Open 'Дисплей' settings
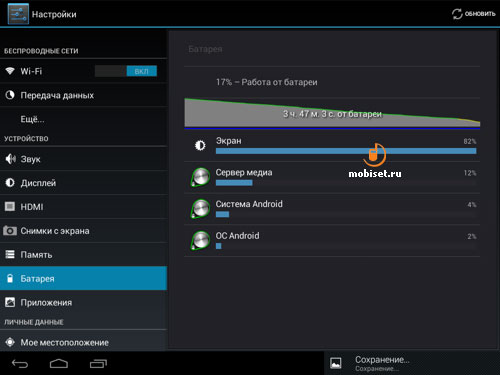 [x=83, y=183]
